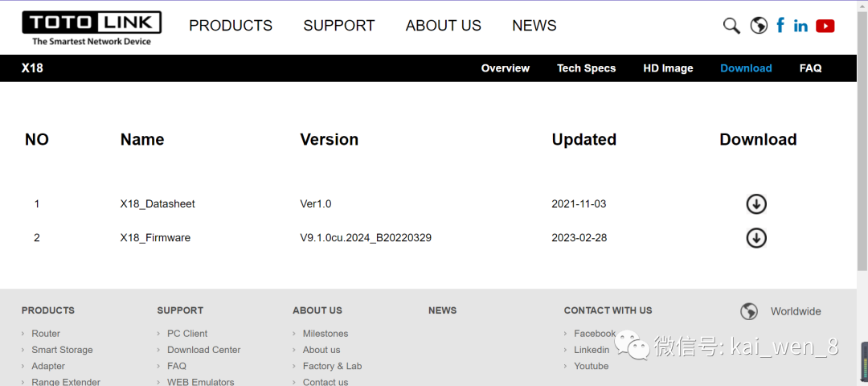Open the YouTube icon in header
The width and height of the screenshot is (868, 386).
click(x=825, y=26)
